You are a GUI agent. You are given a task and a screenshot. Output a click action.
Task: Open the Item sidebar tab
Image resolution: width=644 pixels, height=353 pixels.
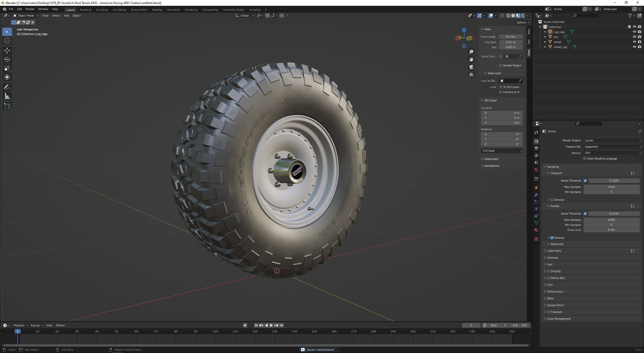click(529, 31)
